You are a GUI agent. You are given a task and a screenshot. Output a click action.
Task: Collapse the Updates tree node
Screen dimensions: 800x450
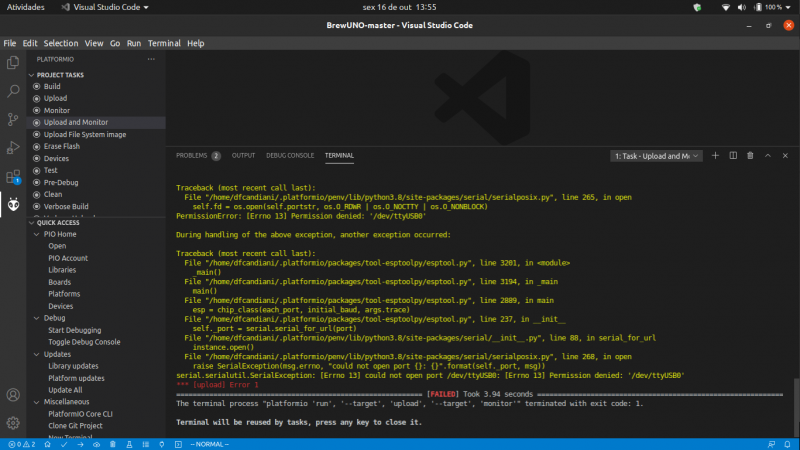pos(37,354)
